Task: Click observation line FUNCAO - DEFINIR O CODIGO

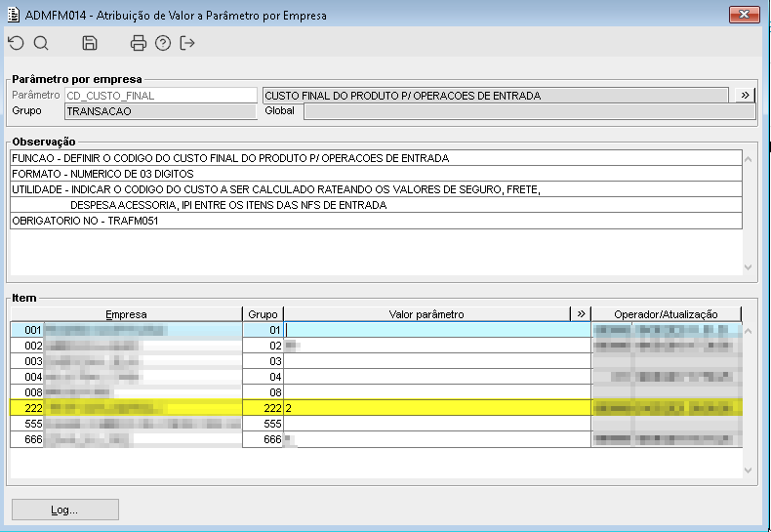Action: click(376, 158)
